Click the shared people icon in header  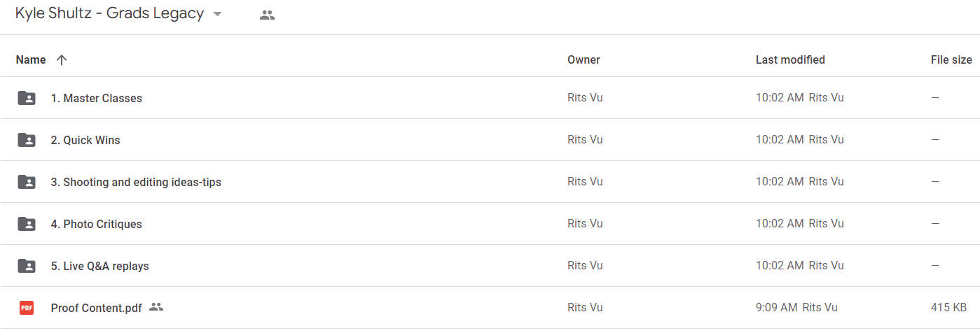pyautogui.click(x=267, y=15)
